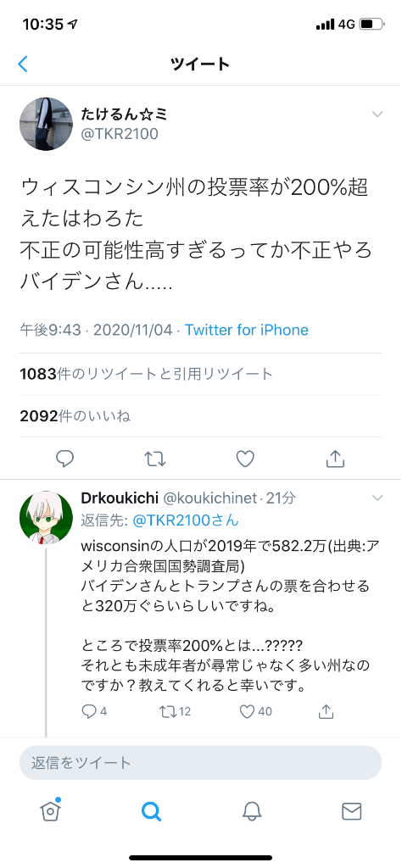The width and height of the screenshot is (402, 868).
Task: Open reply on Drkoukichi's tweet showing 4 replies
Action: point(94,711)
